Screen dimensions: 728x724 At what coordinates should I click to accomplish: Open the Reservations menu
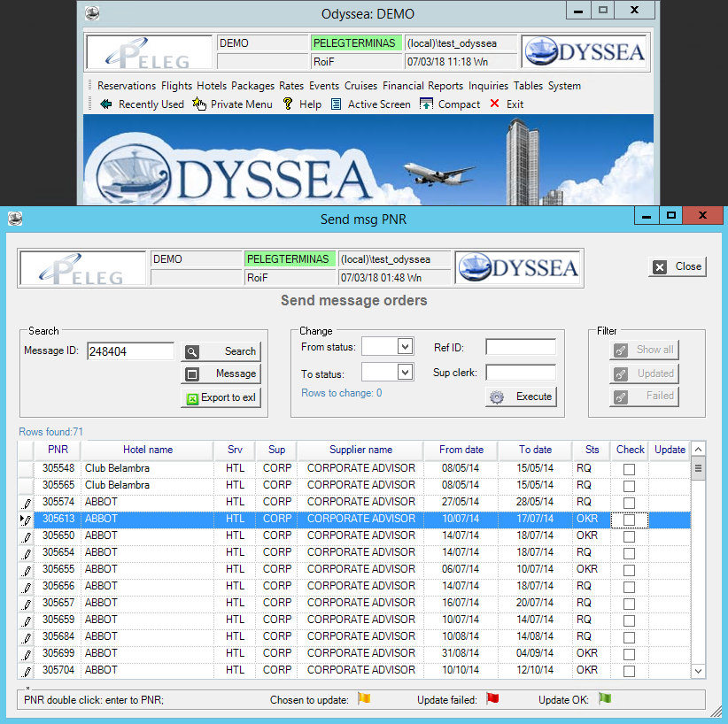tap(128, 86)
